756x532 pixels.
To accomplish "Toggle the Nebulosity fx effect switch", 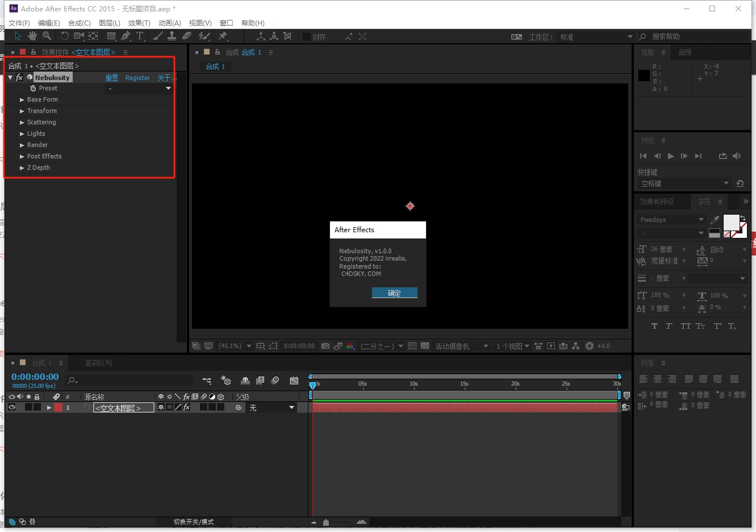I will click(19, 78).
